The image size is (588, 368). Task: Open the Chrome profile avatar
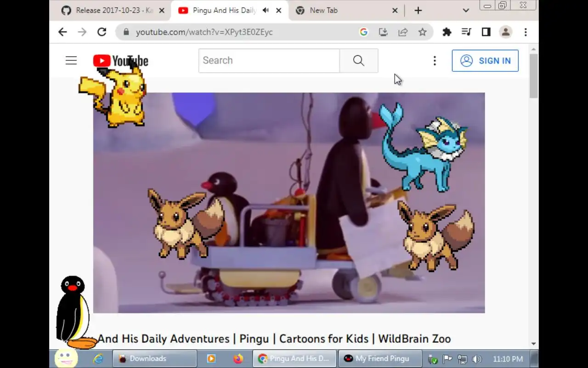(x=506, y=32)
